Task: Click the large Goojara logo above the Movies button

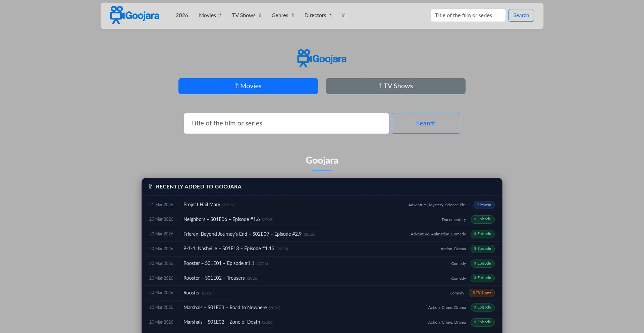Action: [322, 58]
